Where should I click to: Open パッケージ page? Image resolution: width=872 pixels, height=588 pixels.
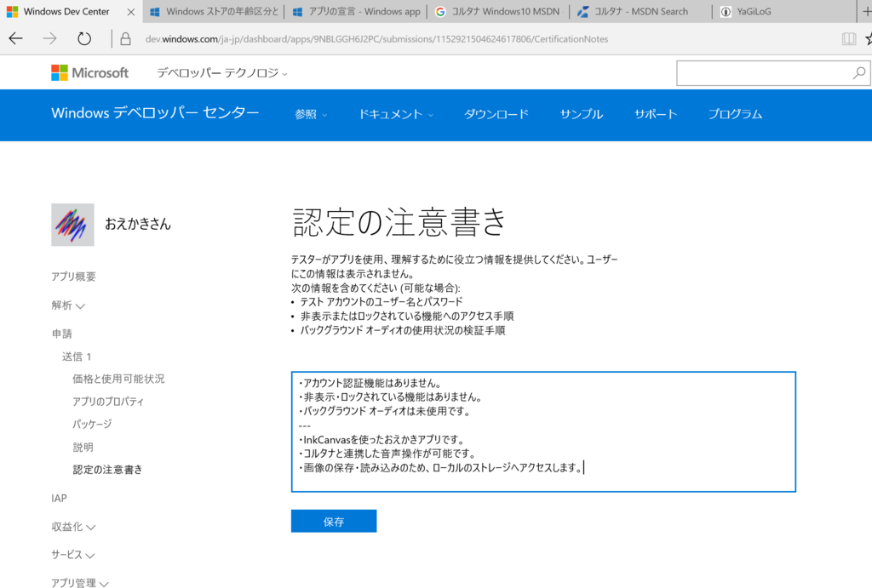click(92, 424)
